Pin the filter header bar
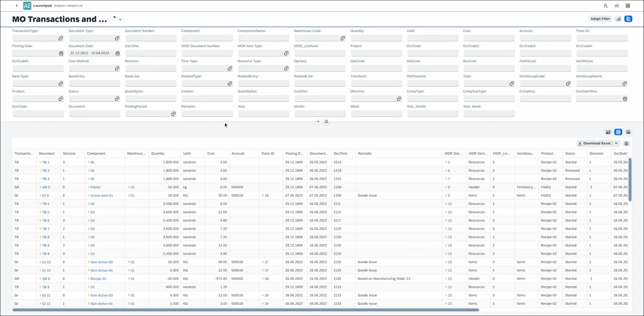The image size is (644, 316). [326, 122]
